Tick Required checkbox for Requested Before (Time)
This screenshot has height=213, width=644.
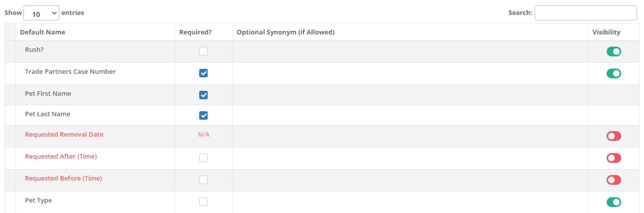tap(203, 180)
